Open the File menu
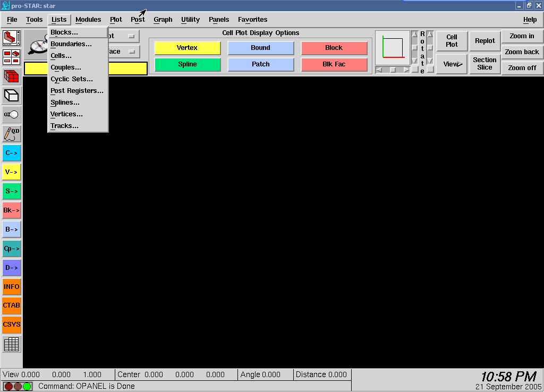Screen dimensions: 544x392 (12, 20)
